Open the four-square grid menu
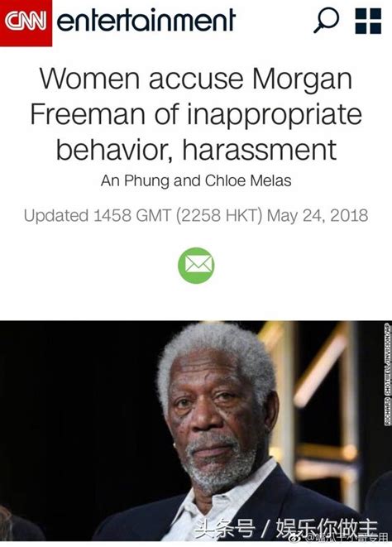This screenshot has width=392, height=547. pos(368,21)
